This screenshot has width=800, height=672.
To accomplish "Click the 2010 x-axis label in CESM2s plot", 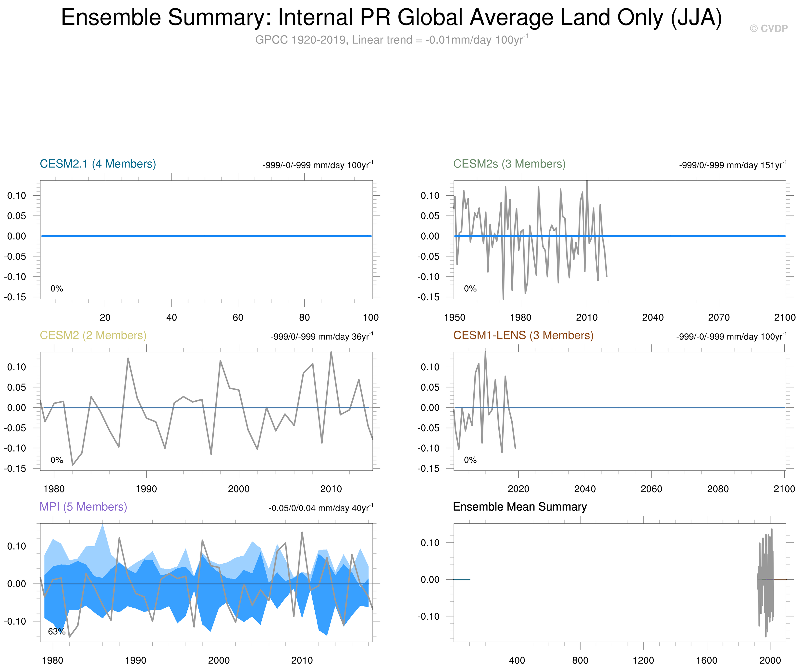I will tap(587, 317).
